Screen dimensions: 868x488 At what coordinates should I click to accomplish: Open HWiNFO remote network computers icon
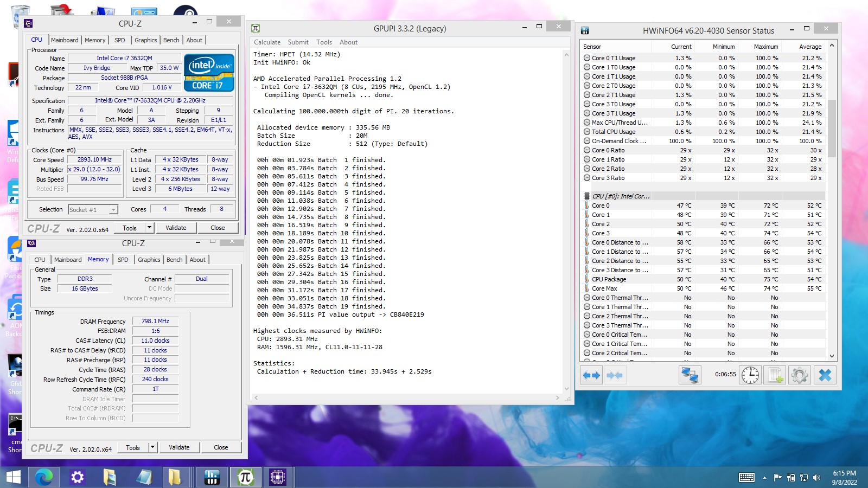(x=690, y=375)
